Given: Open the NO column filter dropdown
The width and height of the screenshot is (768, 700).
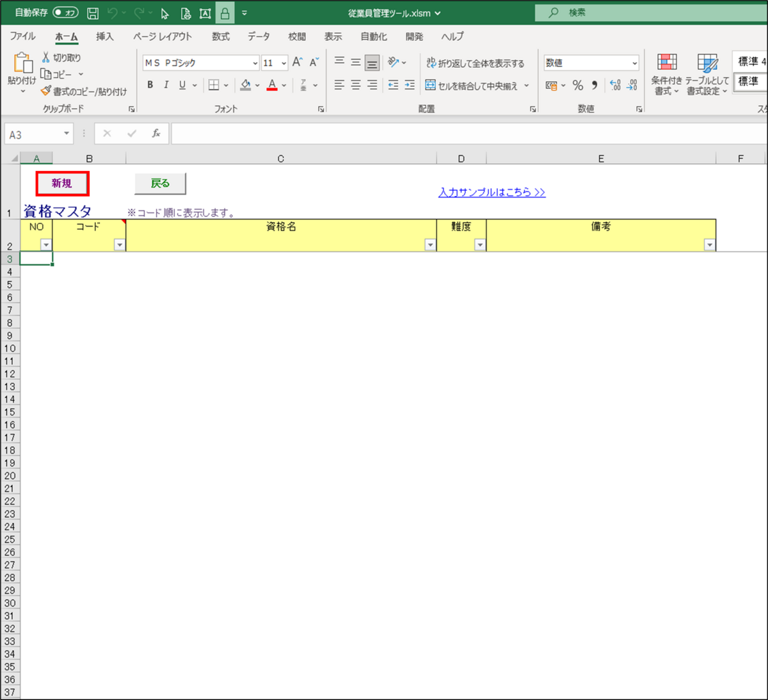Looking at the screenshot, I should [x=46, y=245].
